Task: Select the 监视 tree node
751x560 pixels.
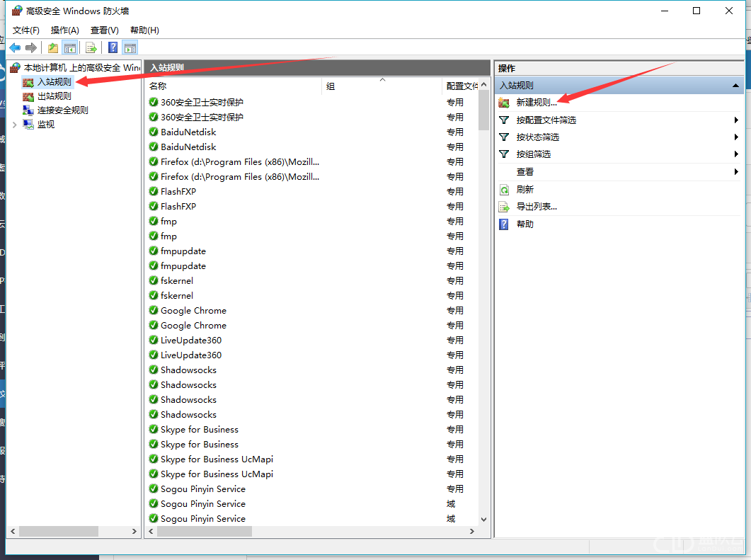Action: point(46,125)
